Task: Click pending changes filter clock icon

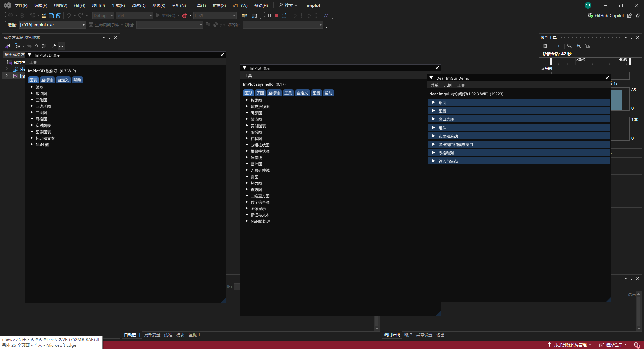Action: click(18, 46)
